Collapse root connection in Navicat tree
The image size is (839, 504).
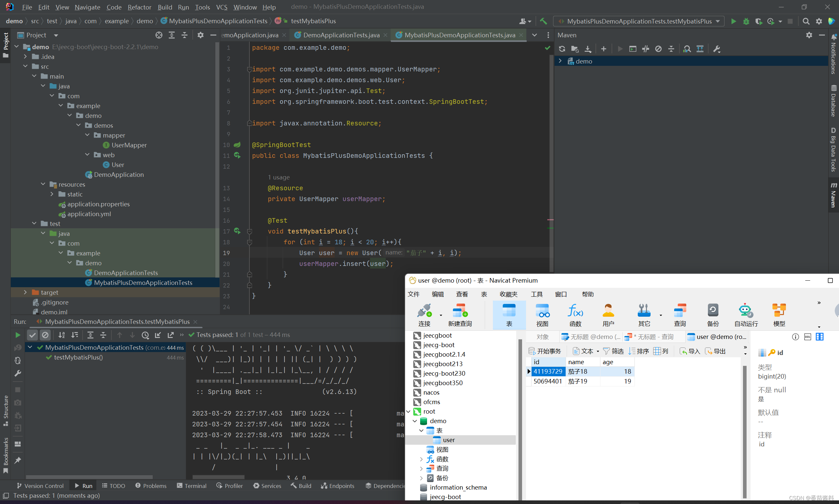point(409,412)
